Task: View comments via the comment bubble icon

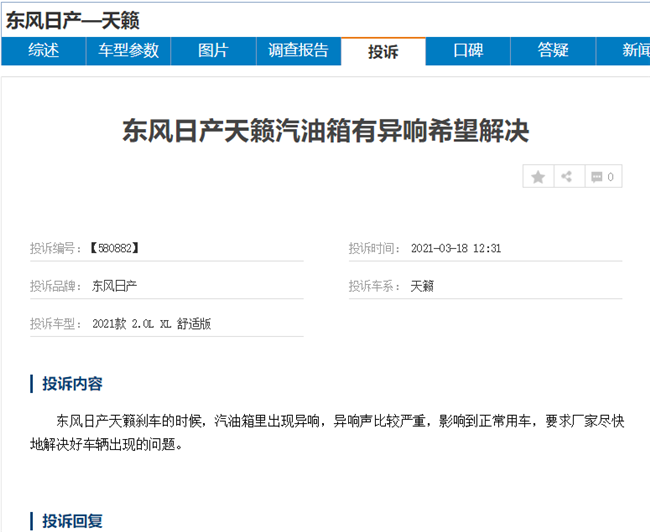Action: (x=603, y=177)
